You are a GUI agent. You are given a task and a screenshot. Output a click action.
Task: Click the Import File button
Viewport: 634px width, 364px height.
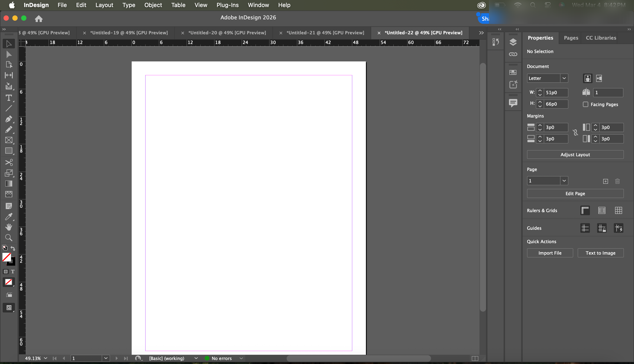coord(550,253)
